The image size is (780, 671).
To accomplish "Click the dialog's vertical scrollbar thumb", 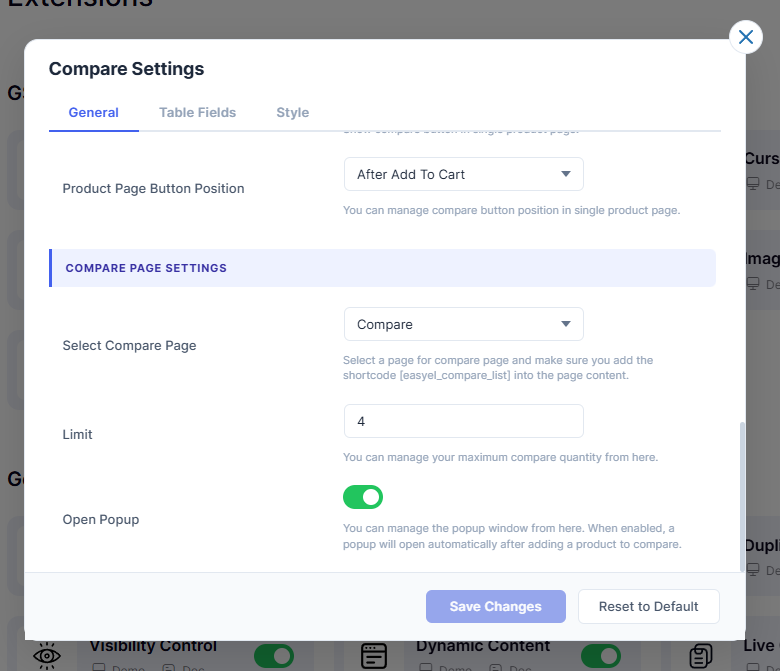I will (x=741, y=495).
